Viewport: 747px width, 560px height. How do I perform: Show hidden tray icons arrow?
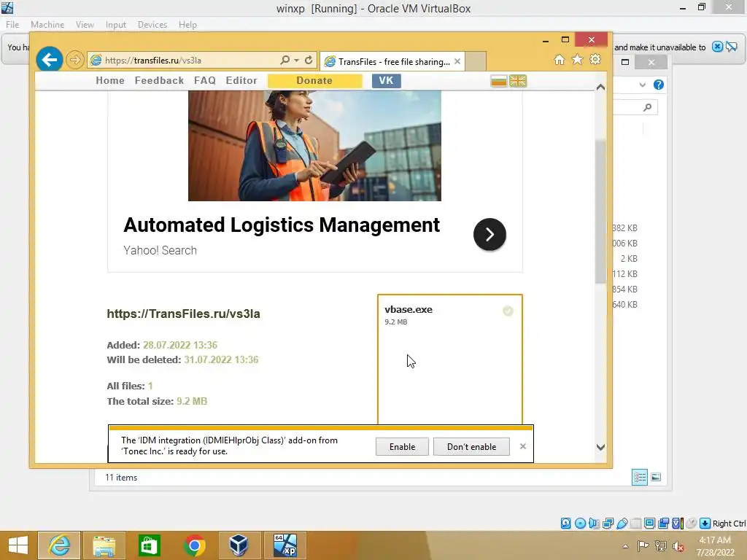[625, 546]
